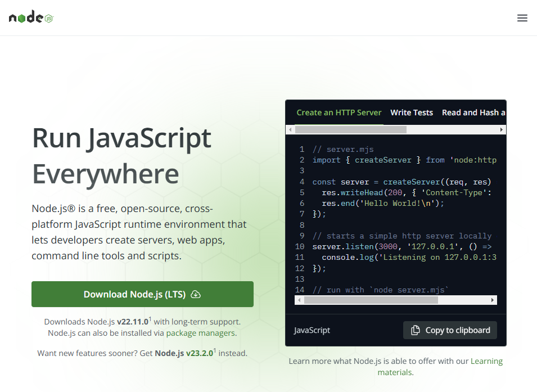
Task: Click the tab bar horizontal scrollbar thumb
Action: pyautogui.click(x=351, y=129)
